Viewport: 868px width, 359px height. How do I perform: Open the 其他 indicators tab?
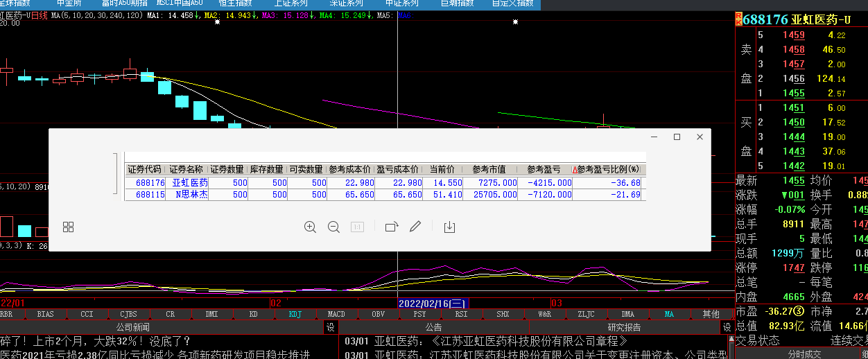coord(711,314)
